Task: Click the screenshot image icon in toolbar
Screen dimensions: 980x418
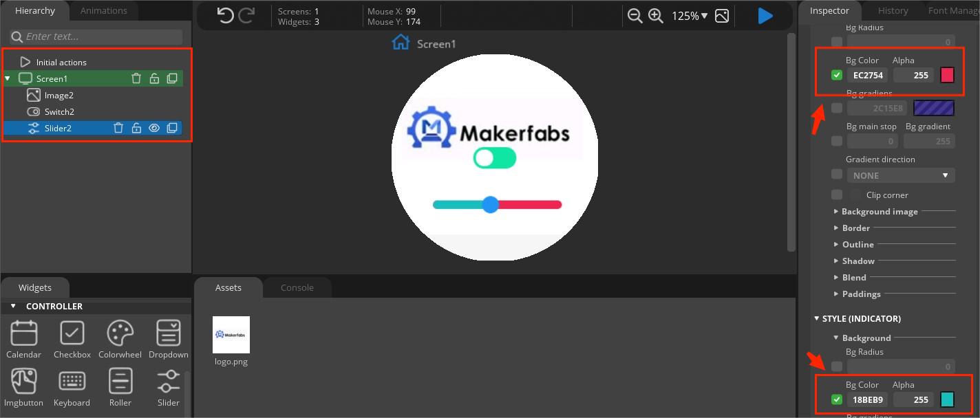Action: point(722,16)
